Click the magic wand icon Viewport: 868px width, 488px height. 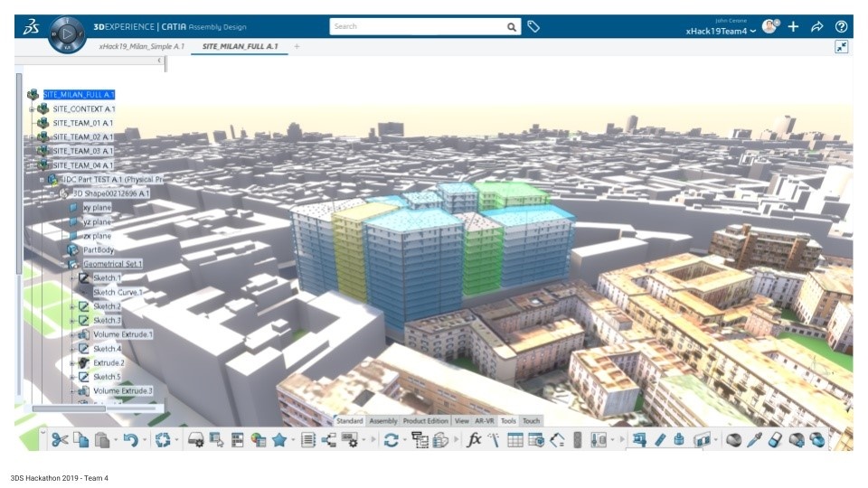click(x=494, y=440)
